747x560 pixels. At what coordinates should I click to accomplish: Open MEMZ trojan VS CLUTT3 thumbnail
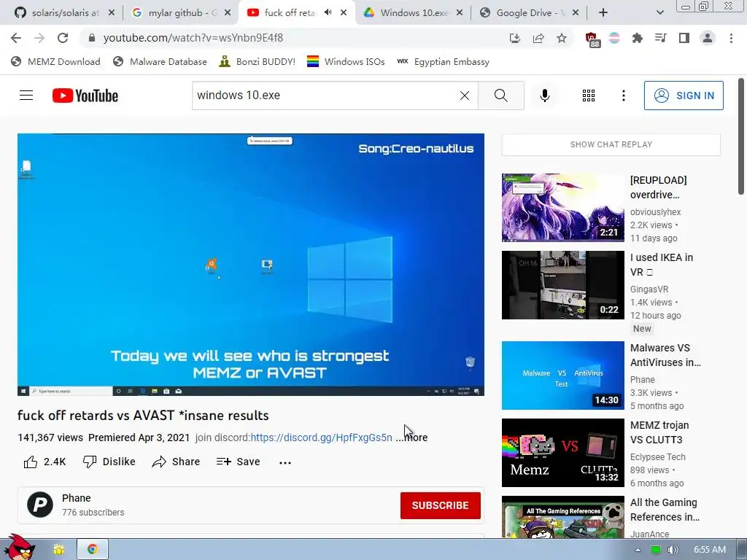pos(562,453)
